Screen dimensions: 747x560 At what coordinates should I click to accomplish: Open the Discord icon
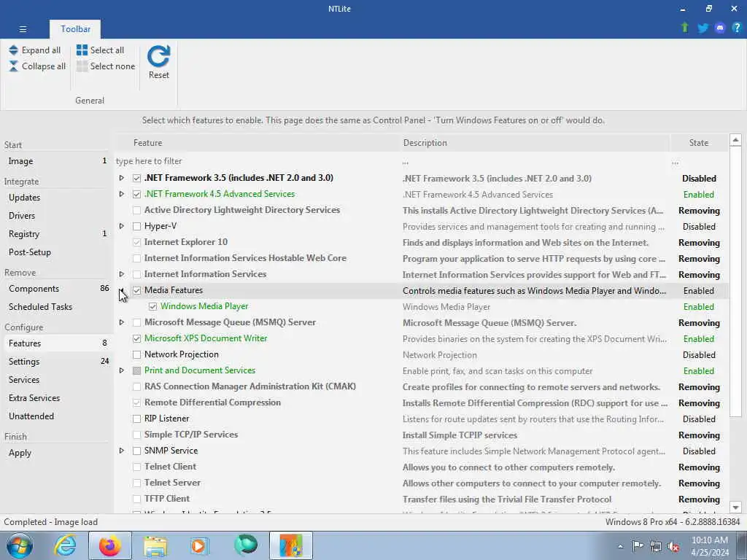click(x=720, y=28)
